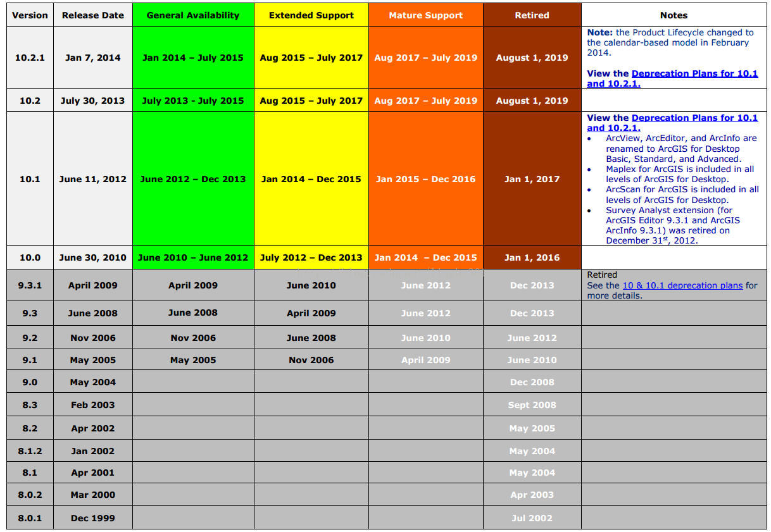Screen dimensions: 771x532
Task: Click release date Apr 2001 for 8.1
Action: coord(93,473)
